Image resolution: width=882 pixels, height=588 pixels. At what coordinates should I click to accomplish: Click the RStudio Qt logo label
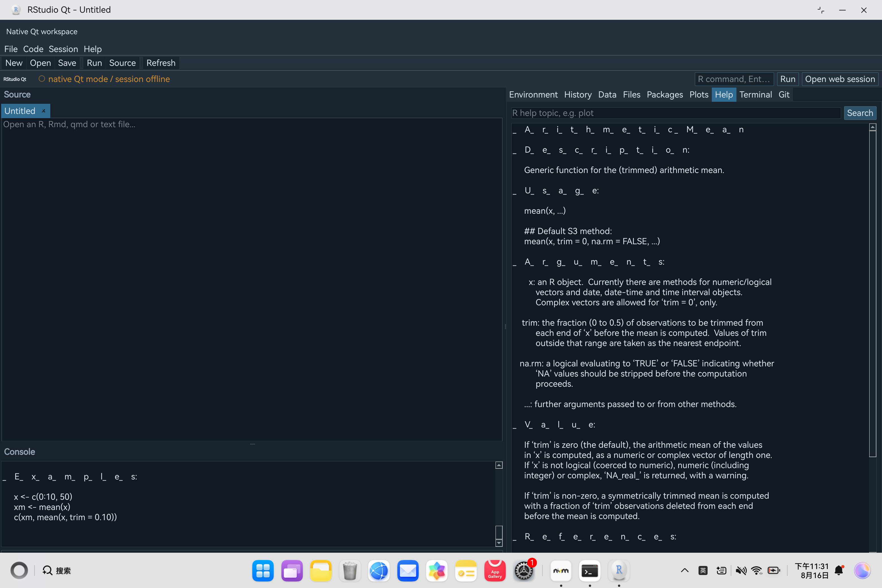[x=15, y=79]
